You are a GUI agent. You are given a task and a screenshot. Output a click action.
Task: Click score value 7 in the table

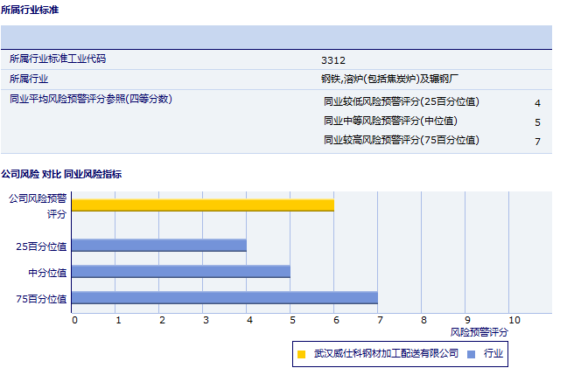(x=537, y=142)
